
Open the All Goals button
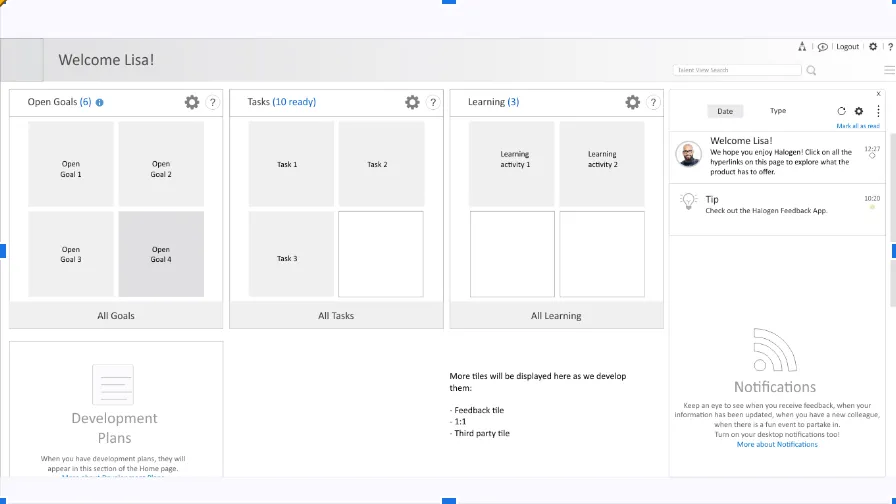tap(116, 315)
